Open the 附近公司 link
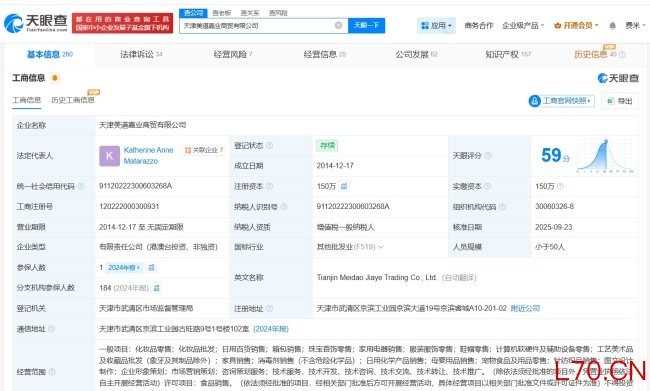Image resolution: width=650 pixels, height=391 pixels. point(525,308)
